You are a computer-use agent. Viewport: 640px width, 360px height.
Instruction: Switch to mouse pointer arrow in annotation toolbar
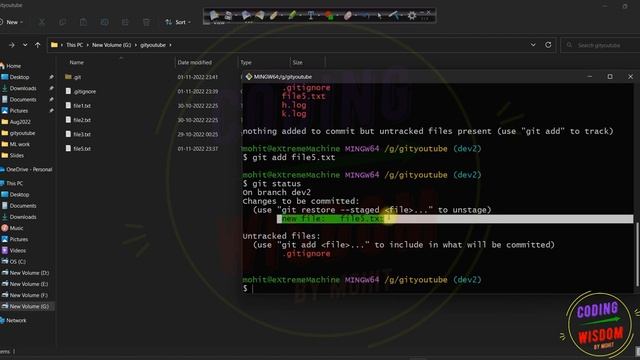coord(380,16)
